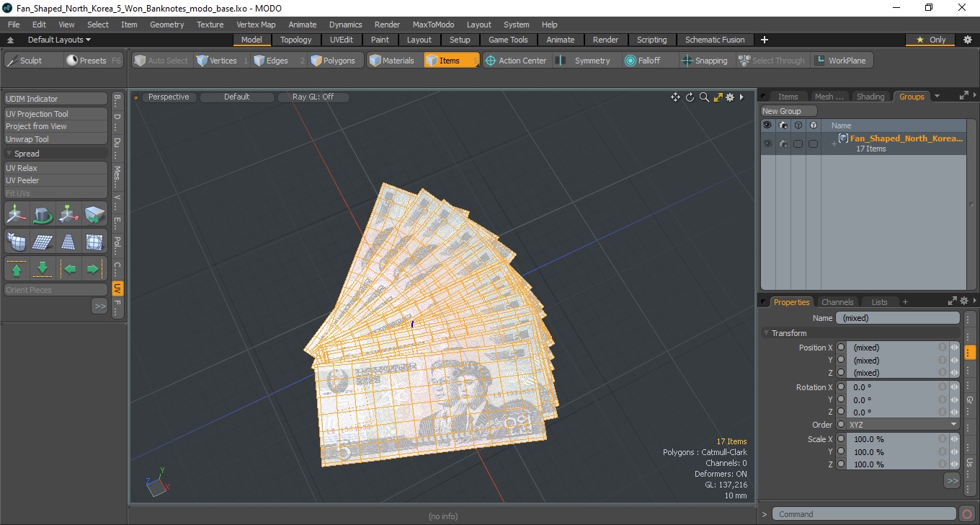Click the viewport zoom magnifier icon
The image size is (980, 525).
pos(704,97)
